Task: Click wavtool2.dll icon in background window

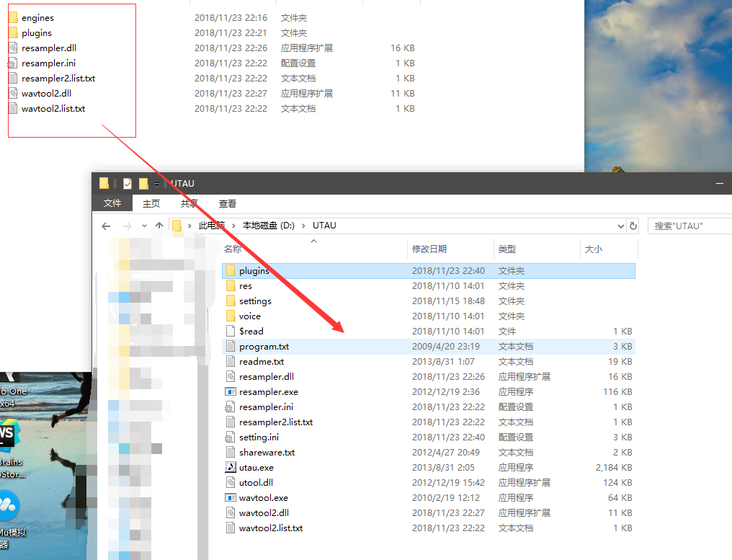Action: (13, 94)
